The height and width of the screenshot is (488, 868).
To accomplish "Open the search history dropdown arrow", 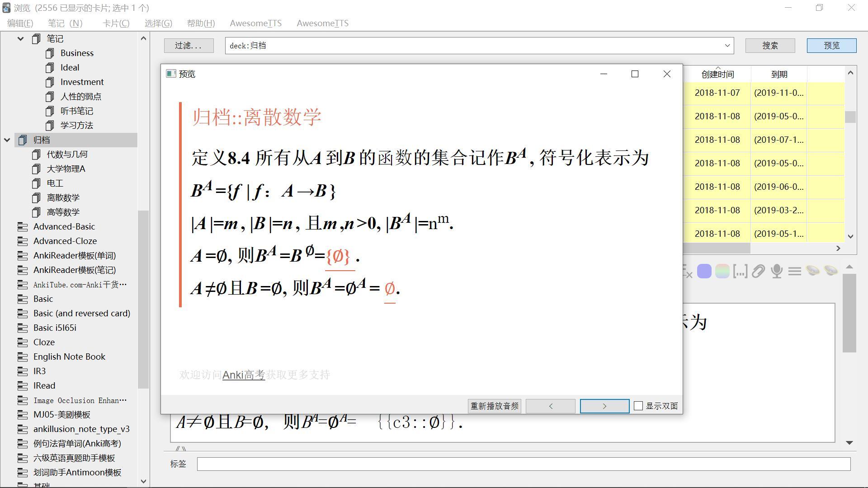I will click(x=727, y=46).
